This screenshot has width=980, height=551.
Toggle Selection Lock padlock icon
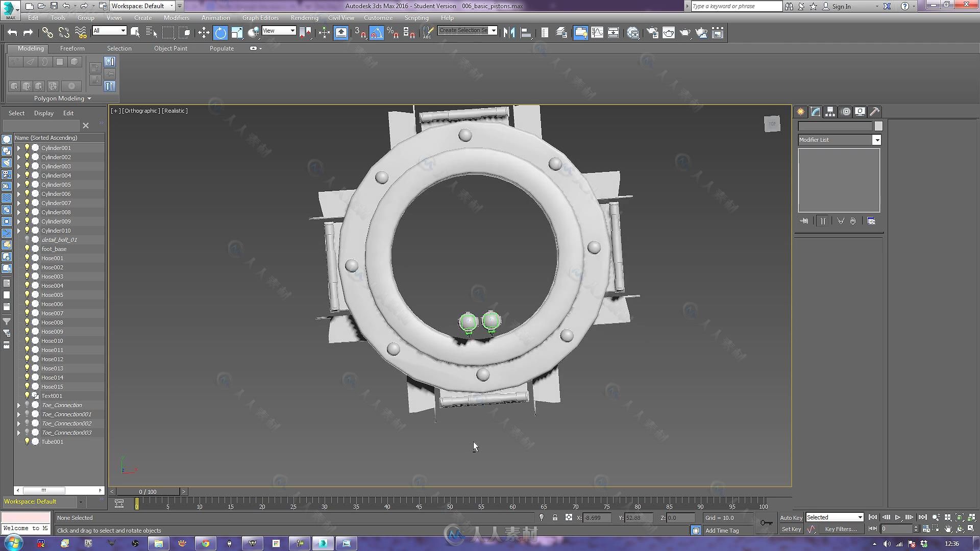[x=555, y=517]
